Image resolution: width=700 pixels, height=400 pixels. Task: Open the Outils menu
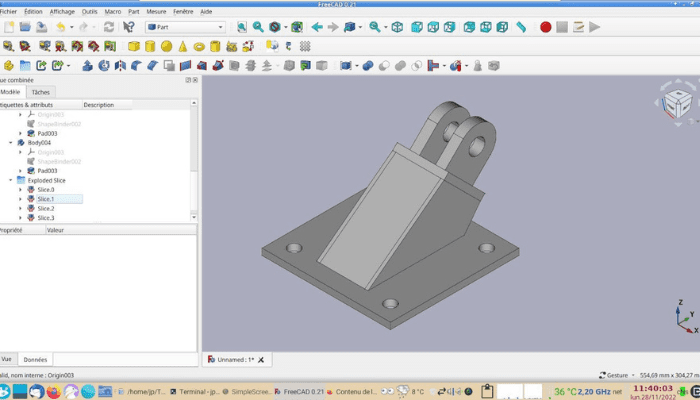pyautogui.click(x=90, y=10)
